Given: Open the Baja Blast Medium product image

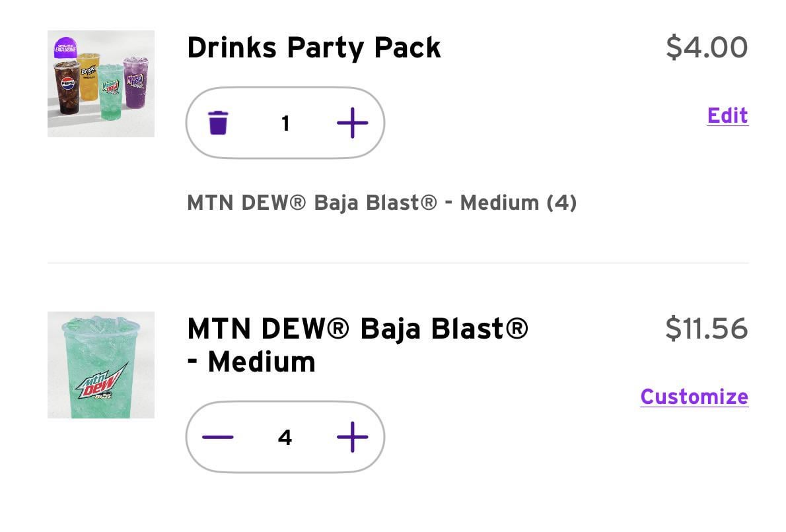Looking at the screenshot, I should click(x=101, y=365).
